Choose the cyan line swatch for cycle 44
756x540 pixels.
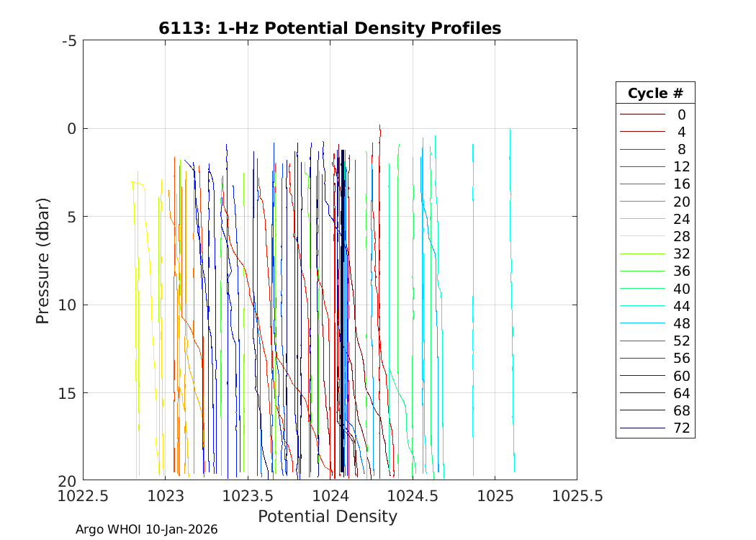[642, 306]
